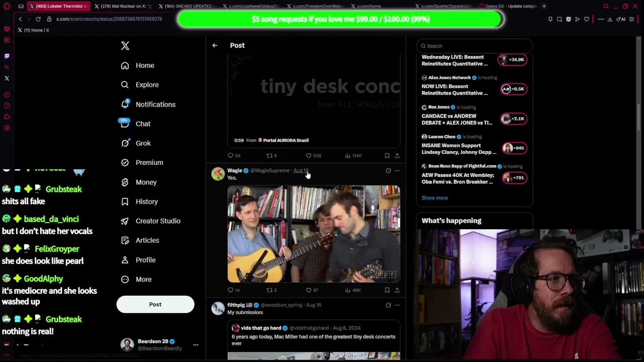Share the post with 114K views
Viewport: 644px width, 362px height.
click(397, 156)
